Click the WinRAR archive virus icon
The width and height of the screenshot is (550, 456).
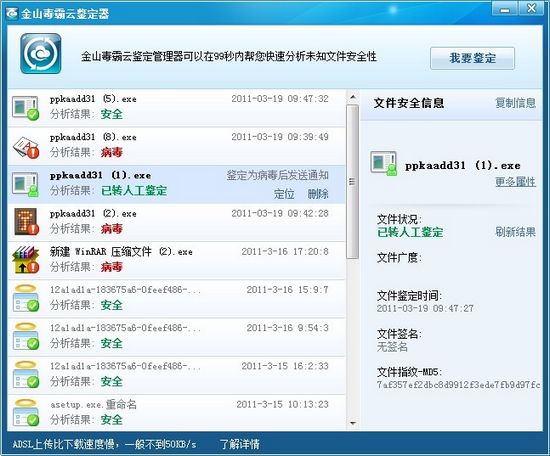[26, 260]
